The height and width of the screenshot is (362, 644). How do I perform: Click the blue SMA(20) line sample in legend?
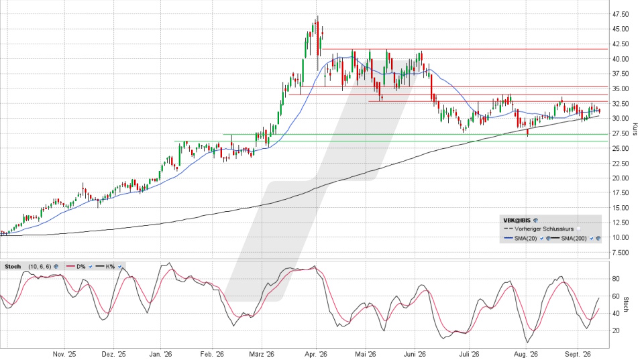pos(508,238)
